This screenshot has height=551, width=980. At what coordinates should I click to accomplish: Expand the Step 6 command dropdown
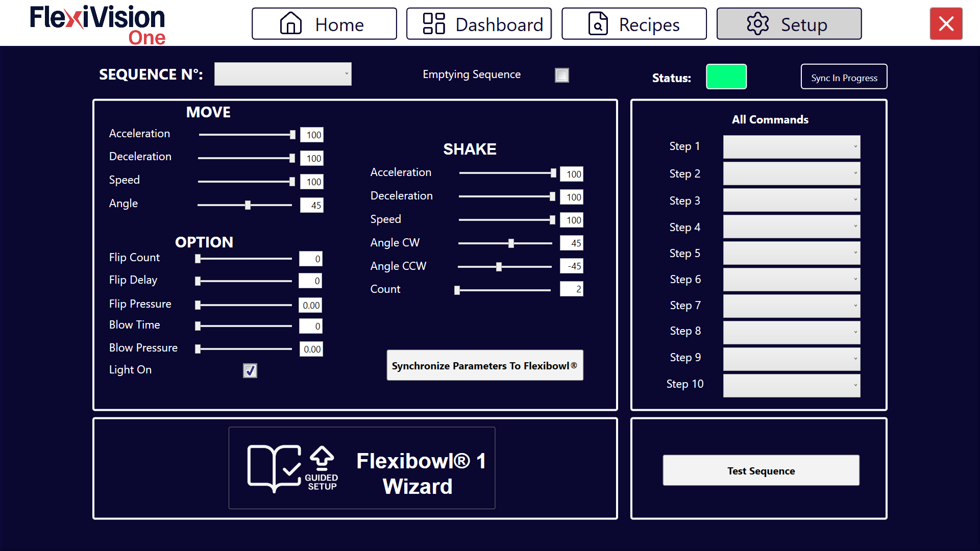(792, 280)
